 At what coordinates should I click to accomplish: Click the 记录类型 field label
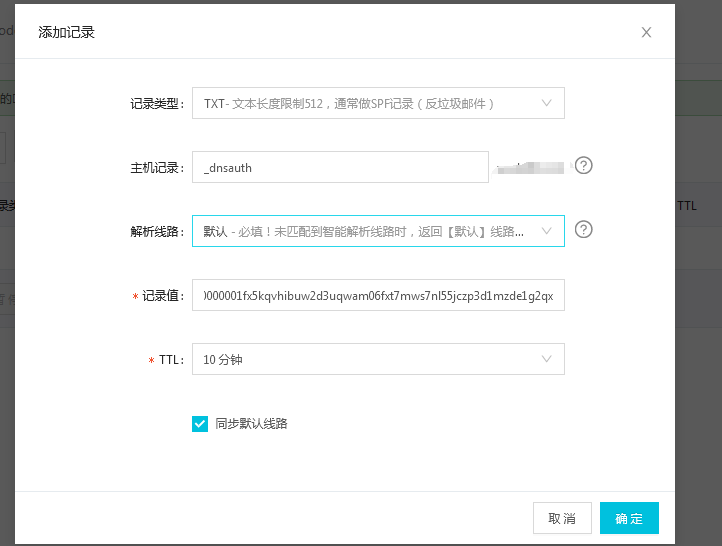pos(157,103)
